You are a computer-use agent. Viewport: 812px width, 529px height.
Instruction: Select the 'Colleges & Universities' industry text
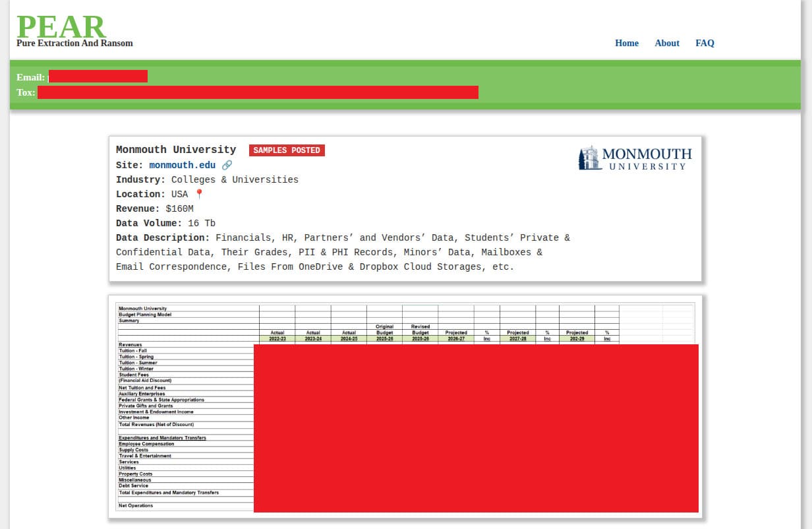(x=235, y=179)
